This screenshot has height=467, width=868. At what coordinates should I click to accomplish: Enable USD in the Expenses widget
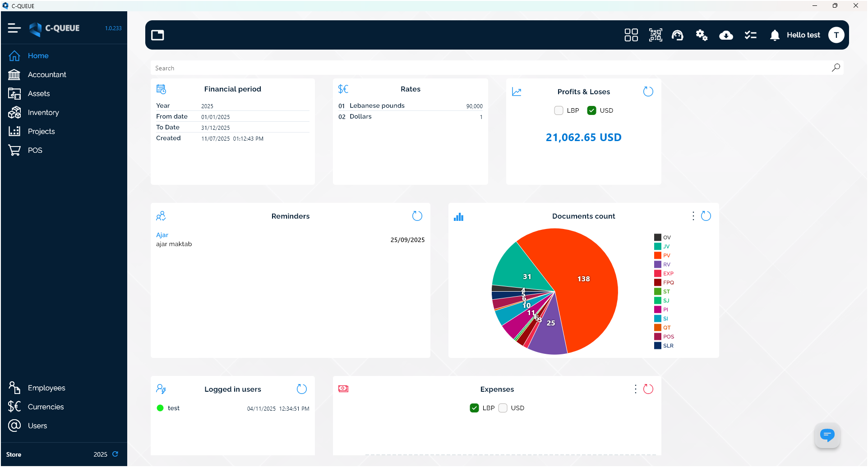503,407
